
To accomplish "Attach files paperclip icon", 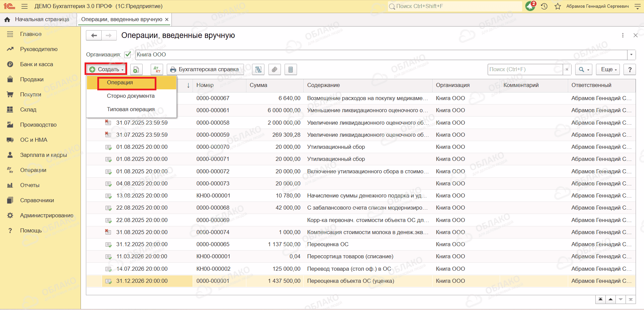I will pos(275,70).
